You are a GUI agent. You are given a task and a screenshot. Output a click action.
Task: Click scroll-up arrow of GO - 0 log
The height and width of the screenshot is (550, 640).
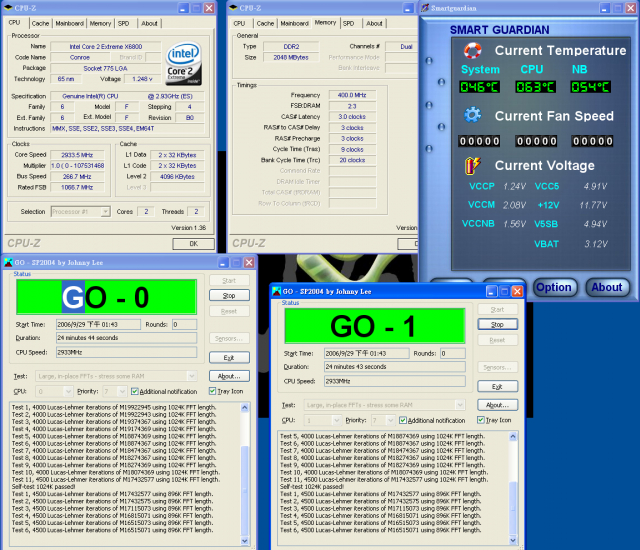tap(245, 408)
